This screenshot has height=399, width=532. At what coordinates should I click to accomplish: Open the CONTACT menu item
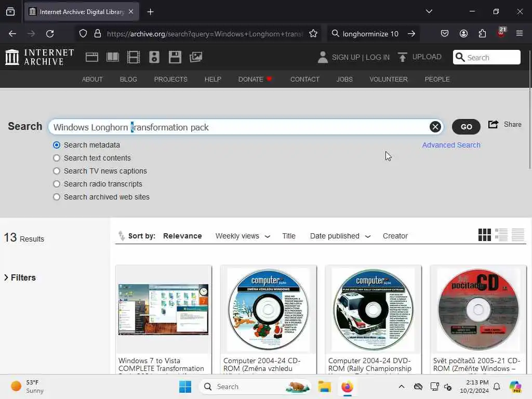(304, 79)
